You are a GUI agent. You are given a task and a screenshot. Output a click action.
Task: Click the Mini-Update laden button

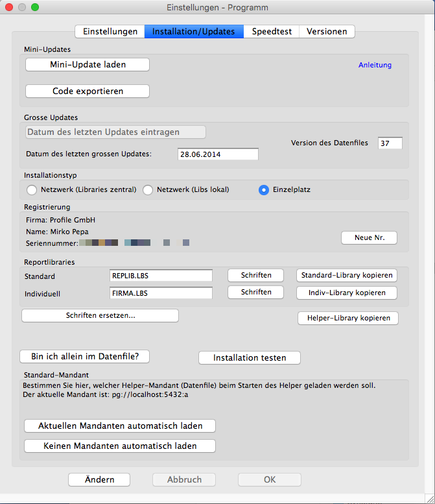88,65
